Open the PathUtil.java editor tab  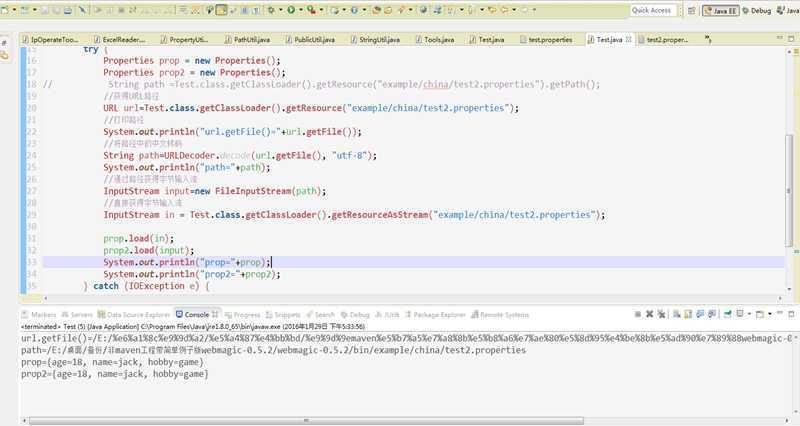[247, 39]
